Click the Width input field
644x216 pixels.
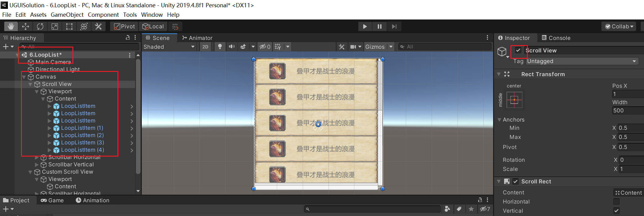(628, 111)
